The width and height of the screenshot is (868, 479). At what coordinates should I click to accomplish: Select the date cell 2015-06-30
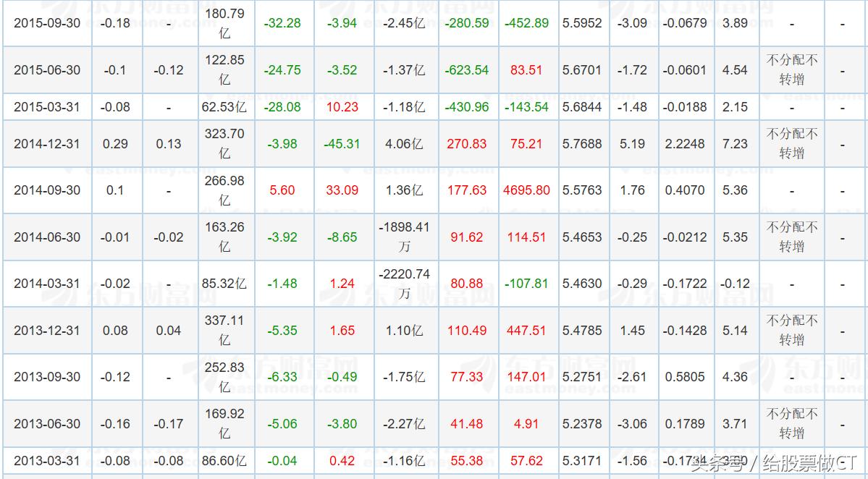point(46,70)
